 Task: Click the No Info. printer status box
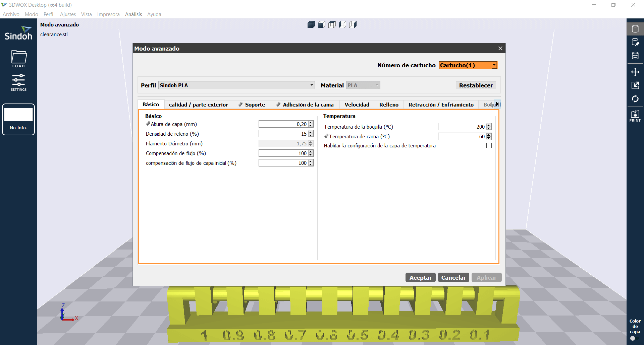pos(18,120)
